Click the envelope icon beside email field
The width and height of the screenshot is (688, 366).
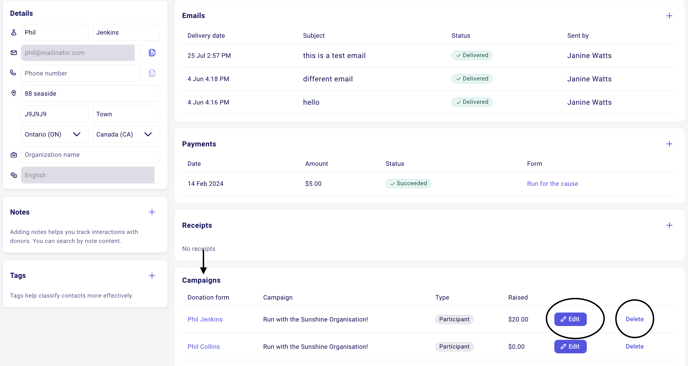pyautogui.click(x=14, y=53)
